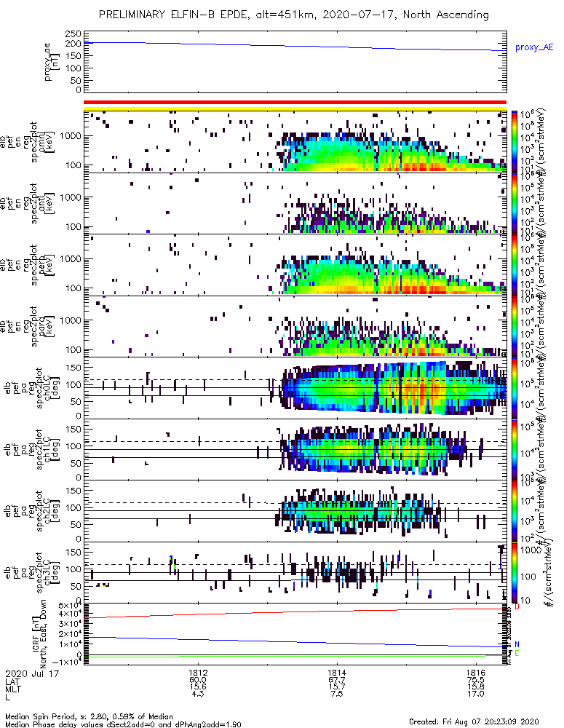Click the blue North line in IGRF panel
The height and width of the screenshot is (728, 564).
(295, 642)
